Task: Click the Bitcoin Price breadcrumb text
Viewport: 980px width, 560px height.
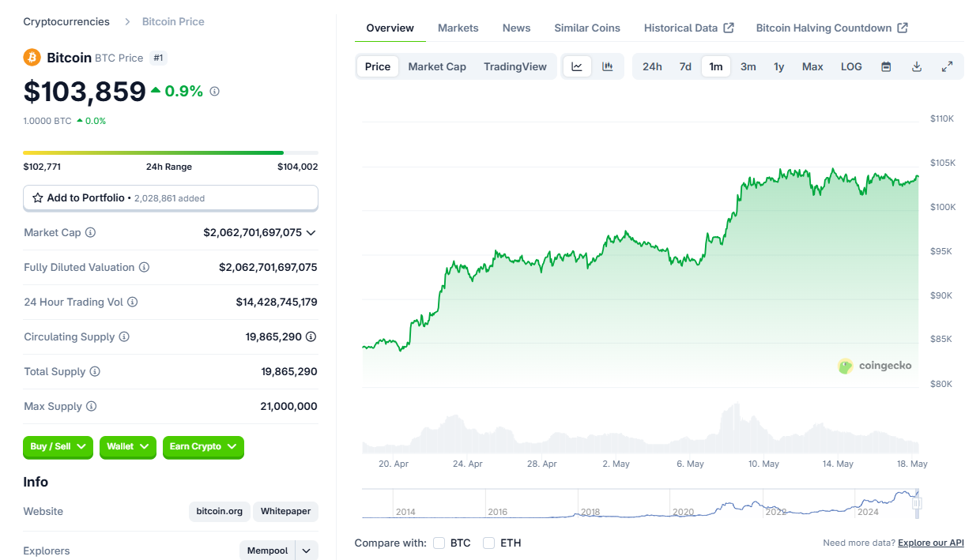Action: pos(173,22)
